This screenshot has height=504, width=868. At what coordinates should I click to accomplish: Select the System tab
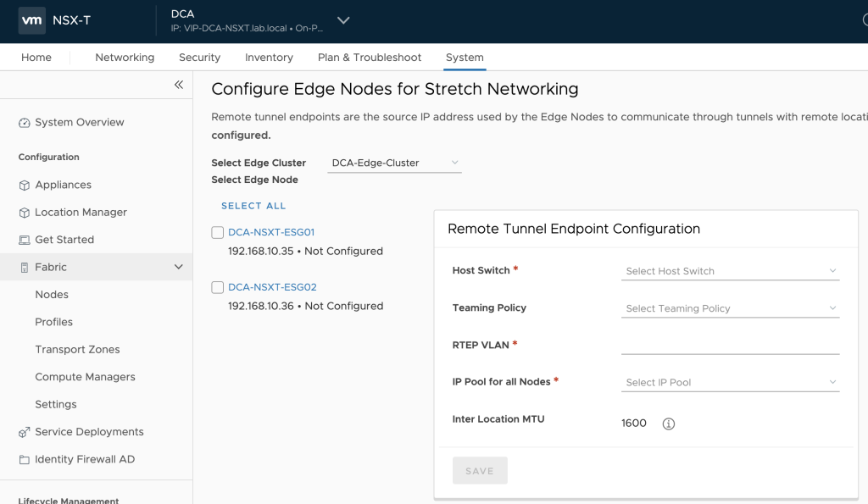click(x=465, y=58)
